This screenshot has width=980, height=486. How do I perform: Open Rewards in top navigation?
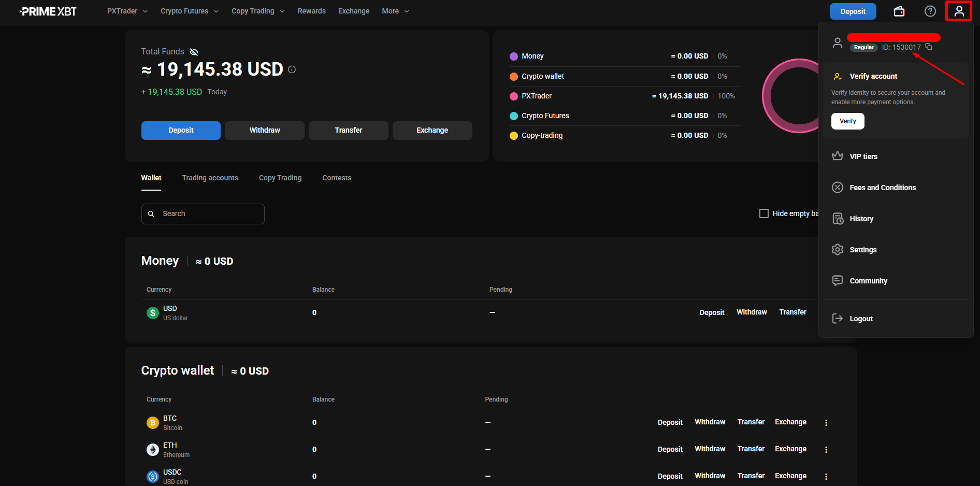tap(312, 11)
